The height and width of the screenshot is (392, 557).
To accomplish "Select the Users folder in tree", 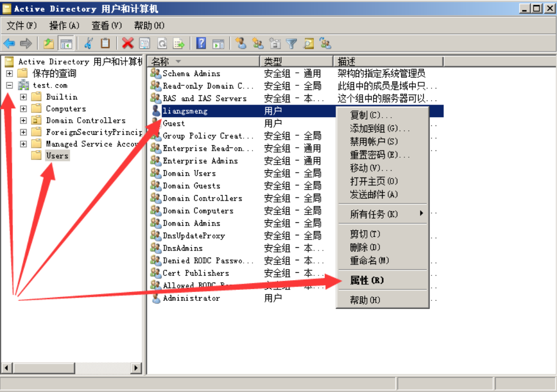I will (x=57, y=156).
